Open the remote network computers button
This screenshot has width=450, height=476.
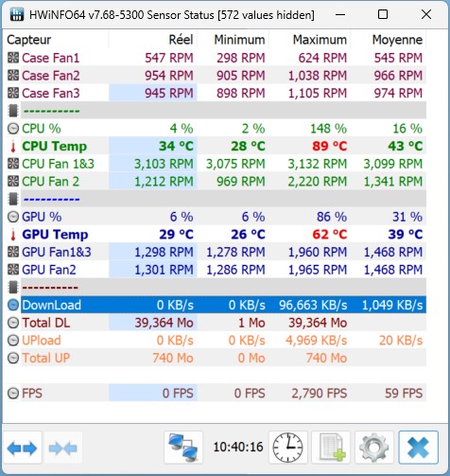coord(183,448)
